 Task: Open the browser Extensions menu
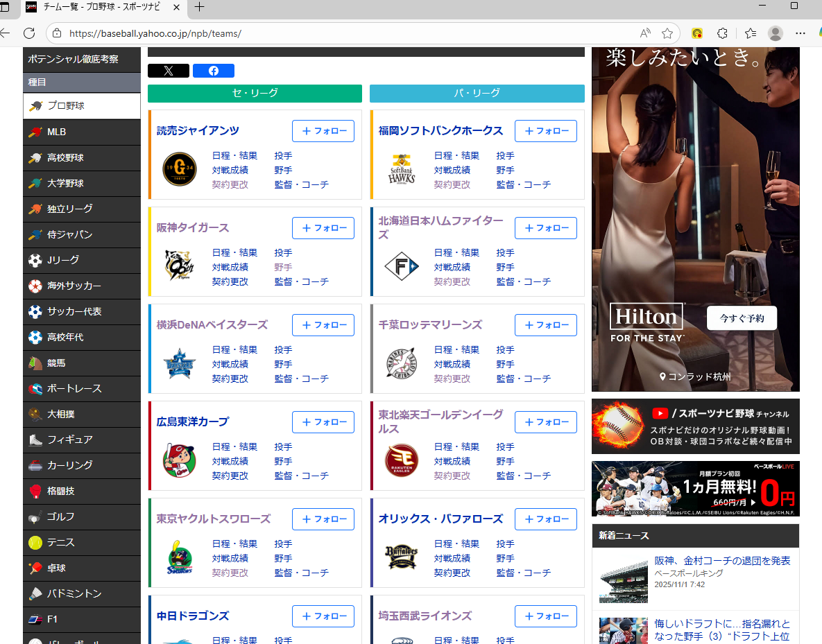click(x=722, y=33)
